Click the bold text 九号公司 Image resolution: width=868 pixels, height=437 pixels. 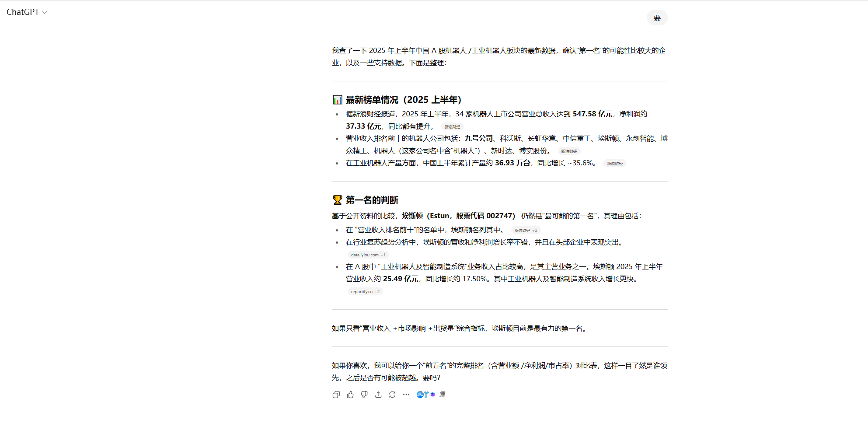pos(478,138)
